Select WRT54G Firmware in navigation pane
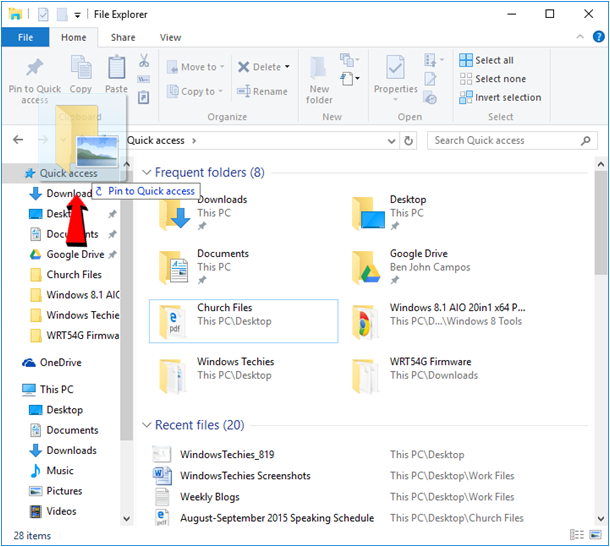 [x=74, y=335]
